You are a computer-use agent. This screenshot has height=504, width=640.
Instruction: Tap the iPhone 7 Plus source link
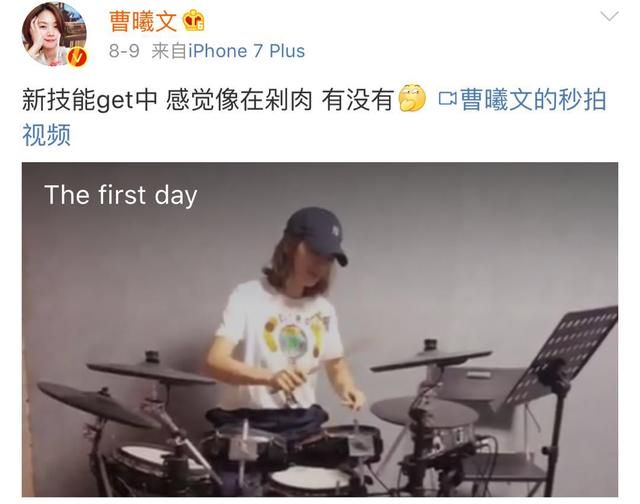(x=247, y=51)
